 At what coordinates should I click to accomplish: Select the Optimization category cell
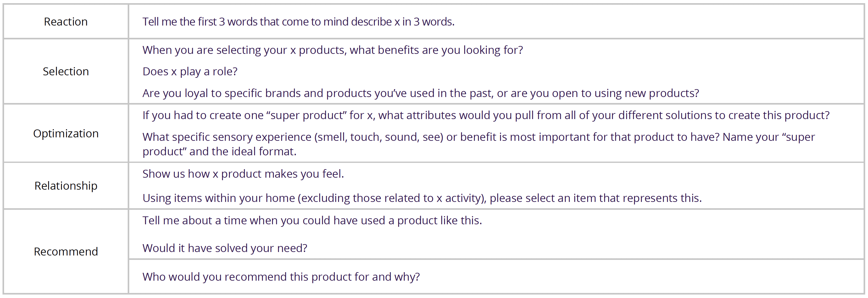66,133
